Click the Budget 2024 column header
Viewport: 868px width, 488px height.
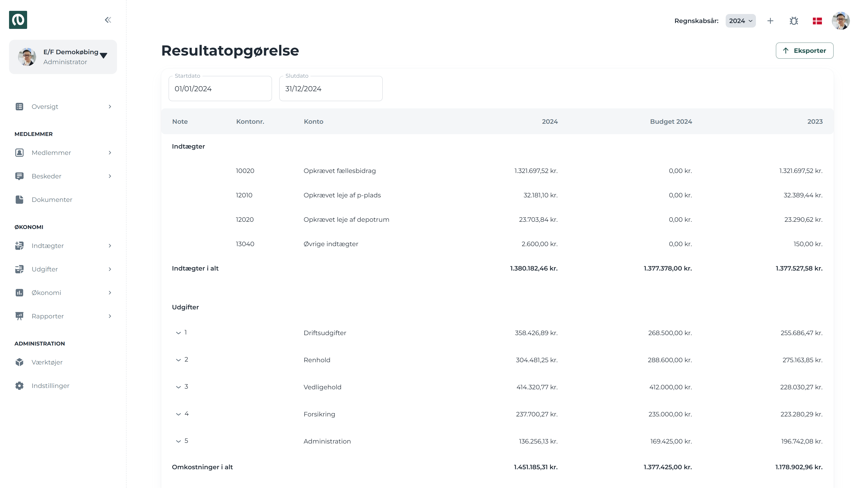tap(671, 121)
